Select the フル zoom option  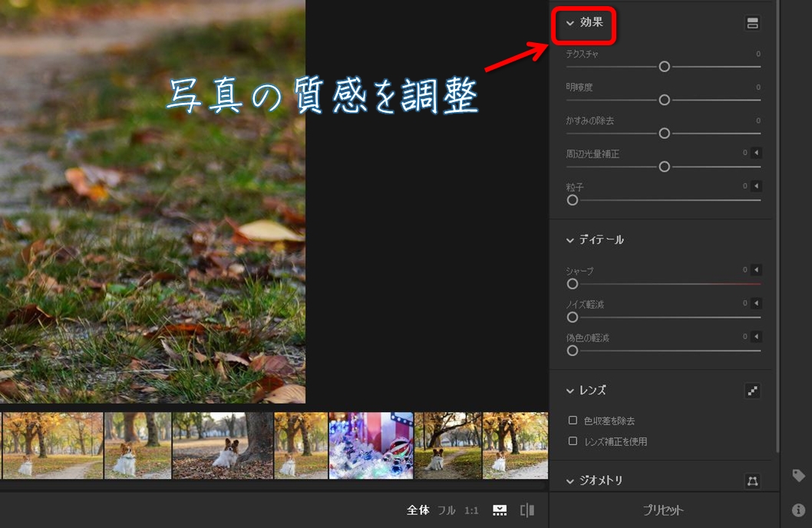446,510
